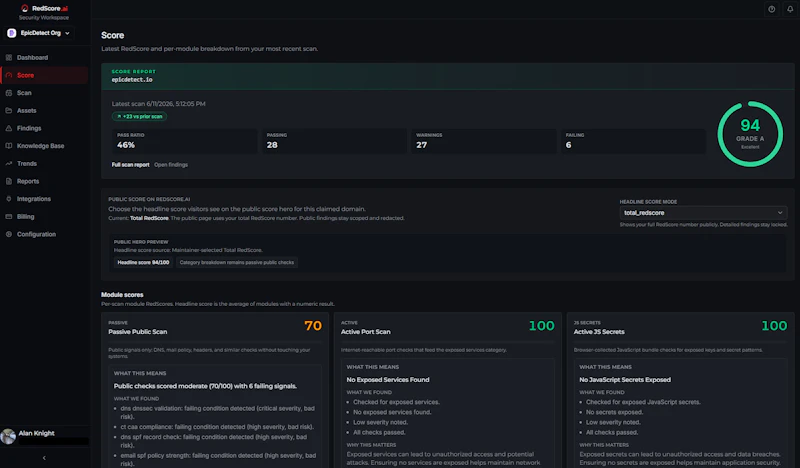Click the epicdetect.io domain text
800x468 pixels.
click(x=132, y=80)
